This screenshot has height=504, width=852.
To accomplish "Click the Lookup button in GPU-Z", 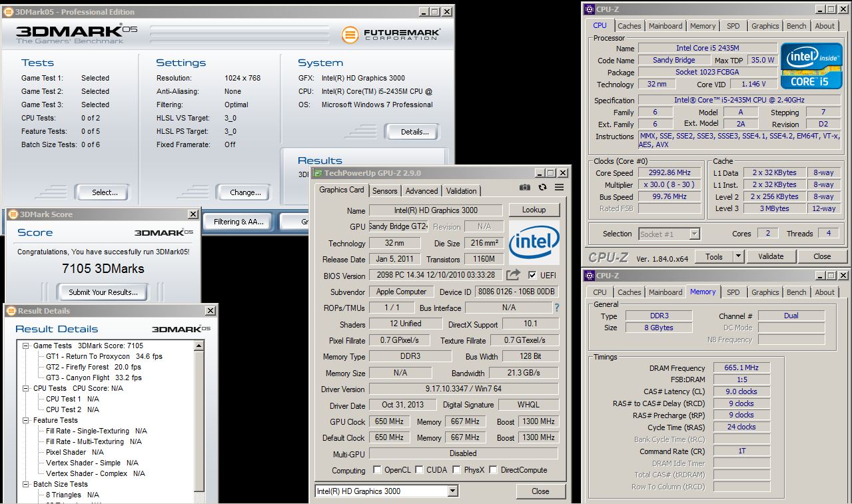I will coord(534,210).
